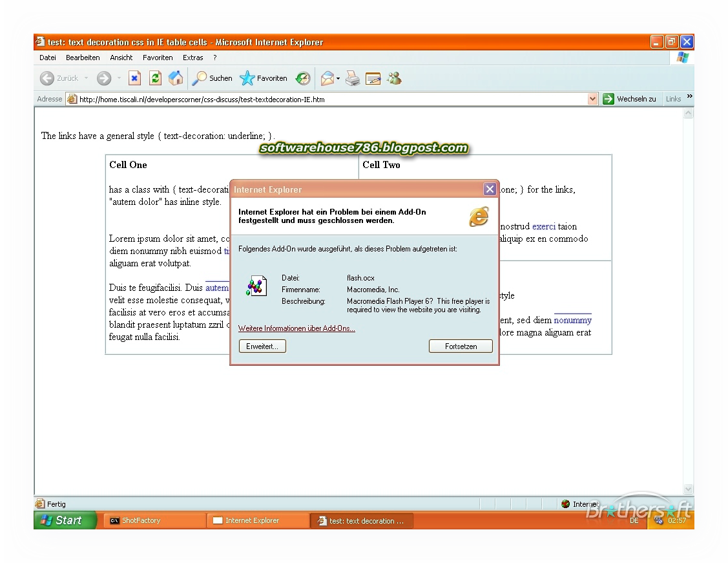Click the address bar URL field

tap(331, 99)
